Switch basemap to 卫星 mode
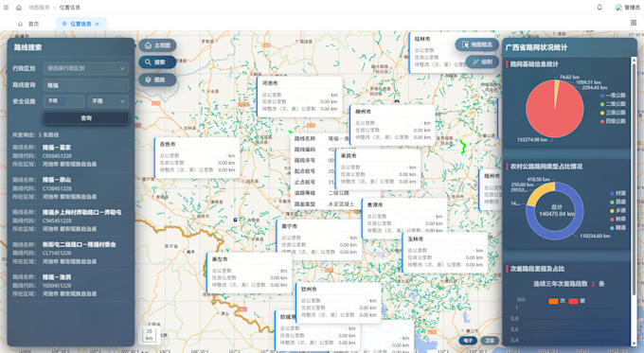This screenshot has height=353, width=644. 490,341
